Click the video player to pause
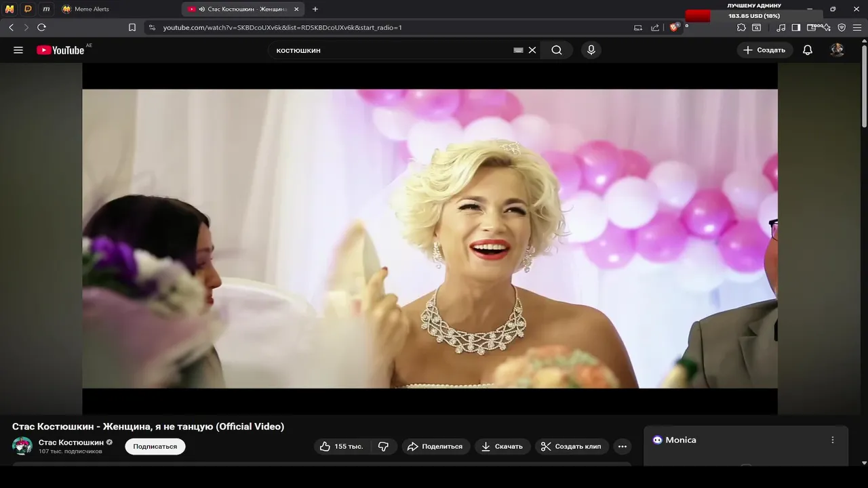Viewport: 868px width, 488px height. 430,239
